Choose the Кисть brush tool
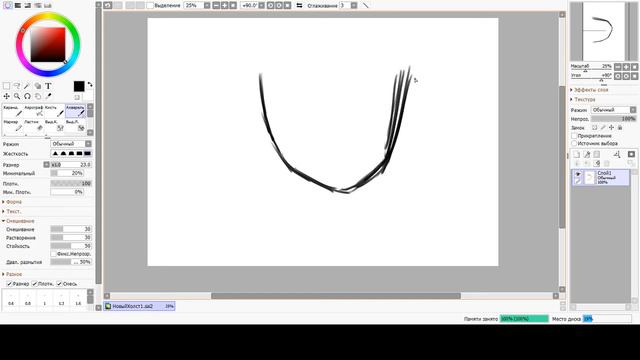This screenshot has width=640, height=360. coord(55,111)
